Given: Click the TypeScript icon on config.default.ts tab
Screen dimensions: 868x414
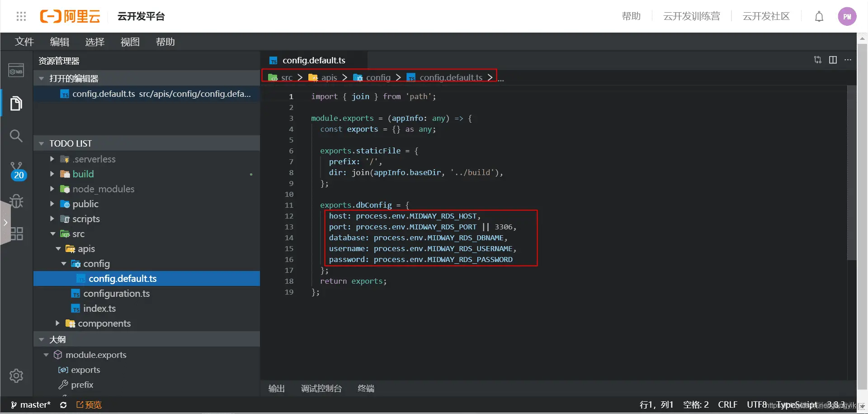Looking at the screenshot, I should (273, 61).
